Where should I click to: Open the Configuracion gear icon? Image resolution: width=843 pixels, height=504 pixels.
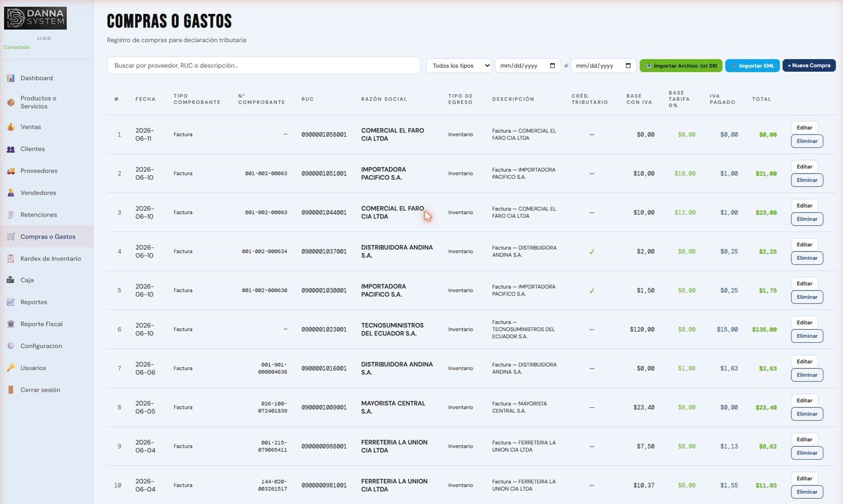[11, 346]
